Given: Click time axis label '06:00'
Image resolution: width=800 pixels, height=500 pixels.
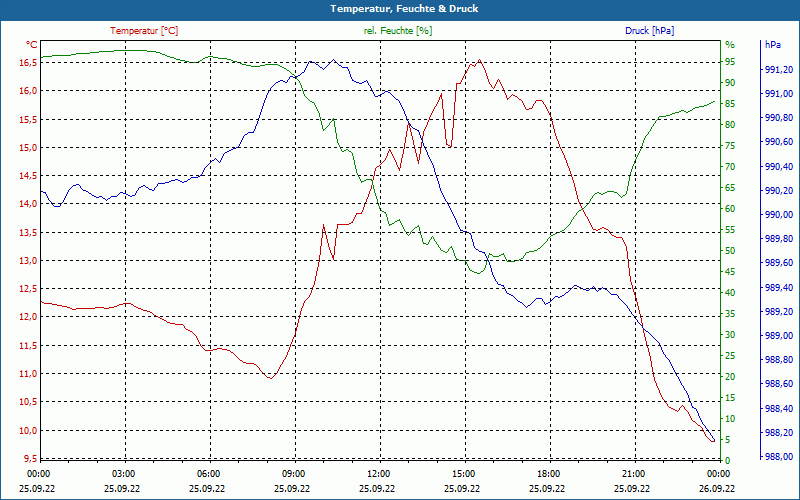Looking at the screenshot, I should tap(208, 473).
